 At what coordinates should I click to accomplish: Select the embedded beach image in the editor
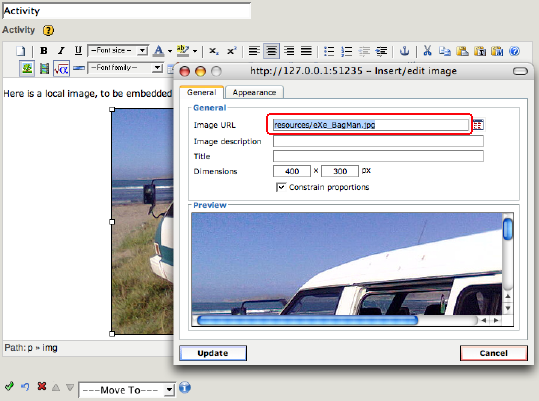(142, 222)
